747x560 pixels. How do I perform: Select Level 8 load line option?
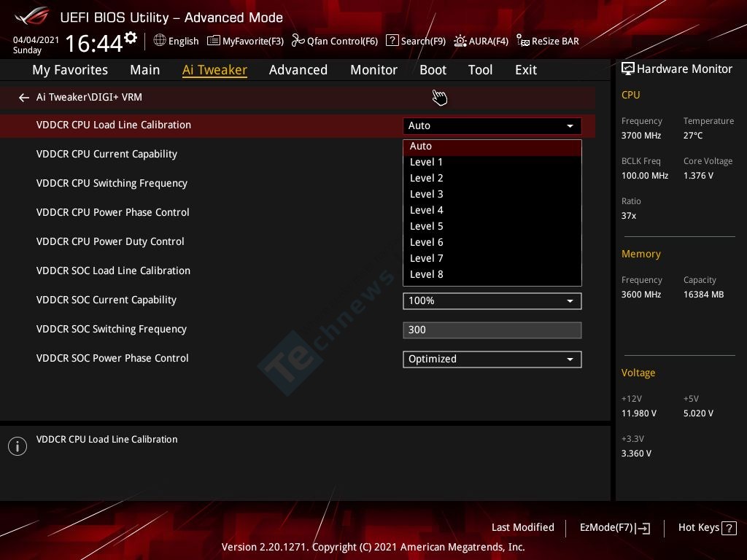pos(492,275)
